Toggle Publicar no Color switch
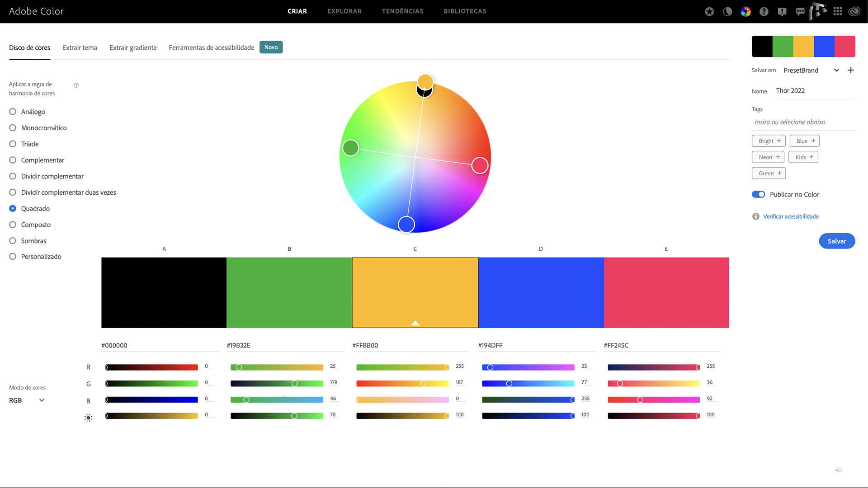 coord(758,194)
